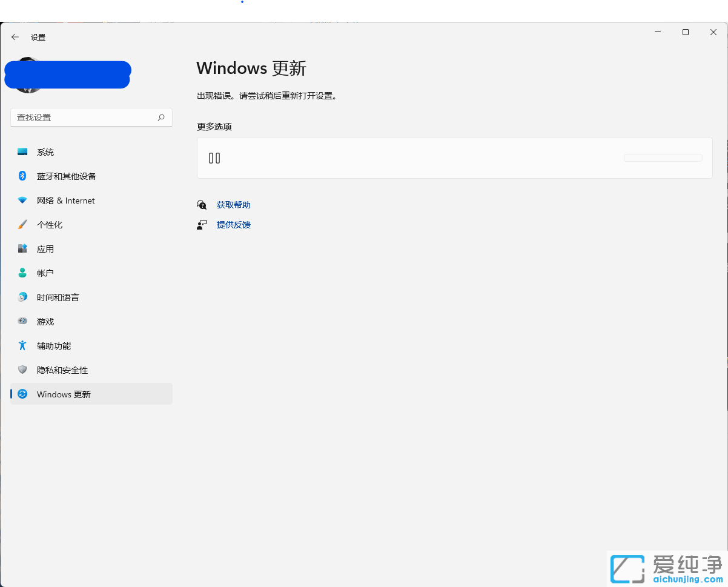The height and width of the screenshot is (587, 728).
Task: Select the 系统 sidebar icon
Action: [22, 152]
